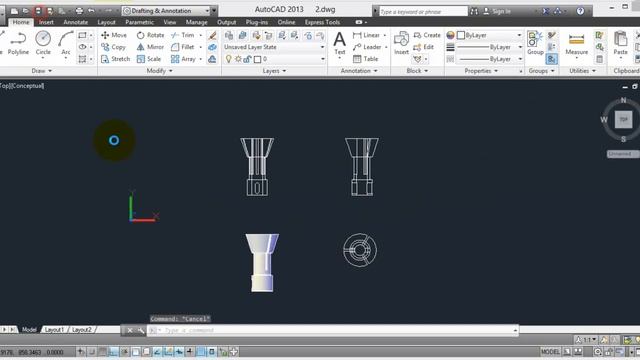The width and height of the screenshot is (640, 360).
Task: Click the Copy tool in Modify panel
Action: tap(113, 47)
